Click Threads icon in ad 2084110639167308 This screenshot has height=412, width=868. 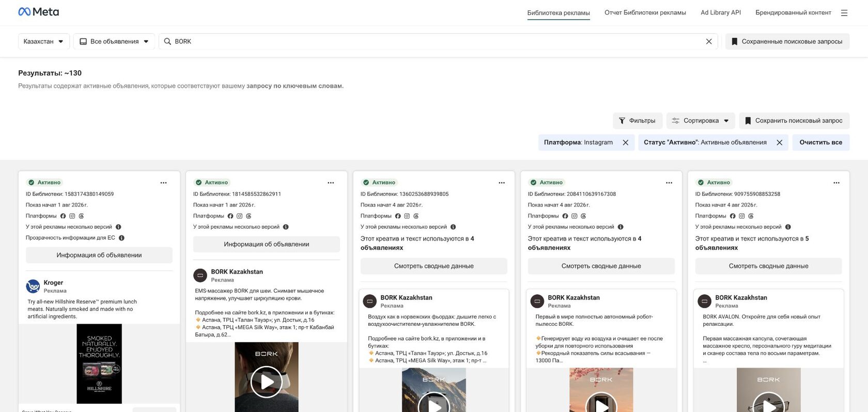(583, 216)
